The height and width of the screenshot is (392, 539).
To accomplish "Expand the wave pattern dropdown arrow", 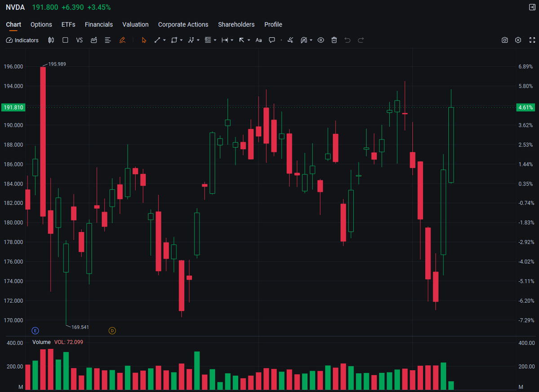I will pyautogui.click(x=198, y=40).
